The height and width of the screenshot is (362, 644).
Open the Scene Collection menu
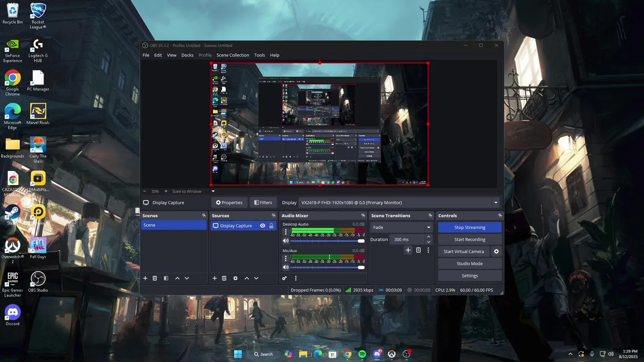tap(232, 55)
